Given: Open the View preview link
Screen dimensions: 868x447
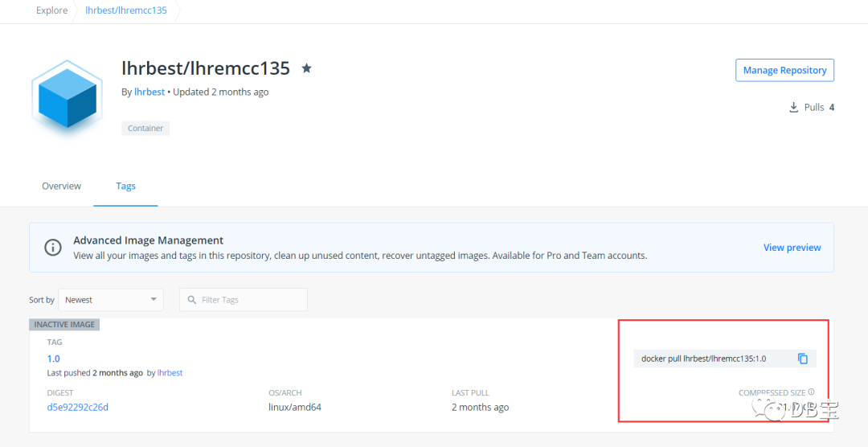Looking at the screenshot, I should pyautogui.click(x=792, y=248).
